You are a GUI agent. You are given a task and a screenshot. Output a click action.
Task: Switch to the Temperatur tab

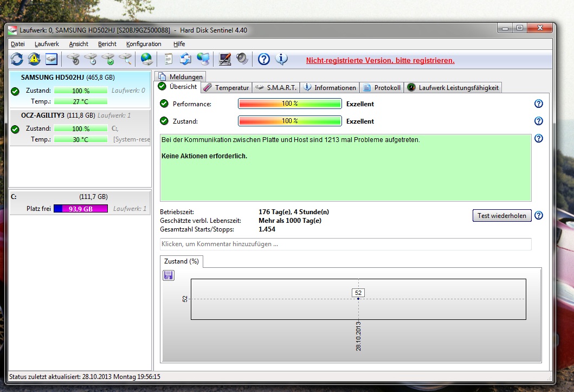pyautogui.click(x=226, y=88)
